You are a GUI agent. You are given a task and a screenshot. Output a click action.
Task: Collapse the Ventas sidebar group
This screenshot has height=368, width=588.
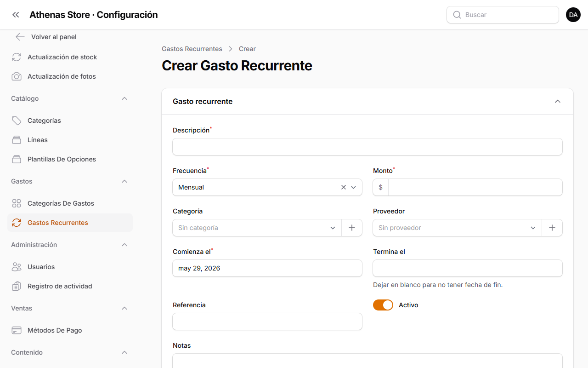point(124,308)
